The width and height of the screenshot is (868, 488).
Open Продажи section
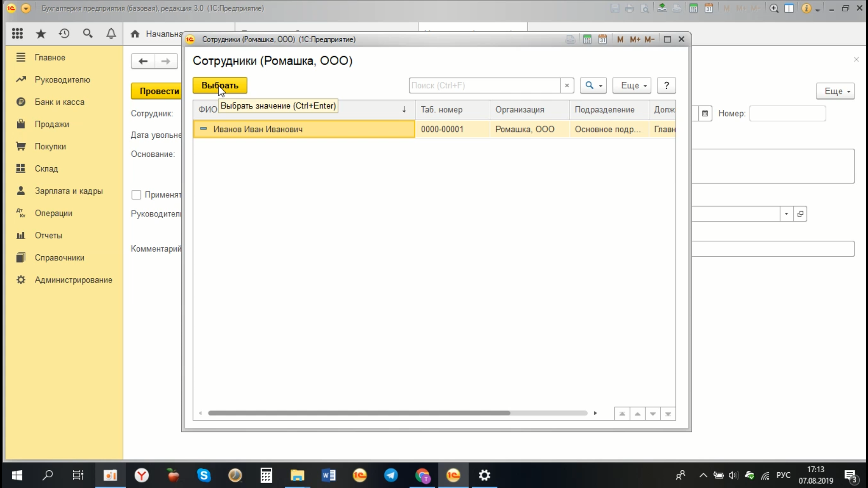52,124
